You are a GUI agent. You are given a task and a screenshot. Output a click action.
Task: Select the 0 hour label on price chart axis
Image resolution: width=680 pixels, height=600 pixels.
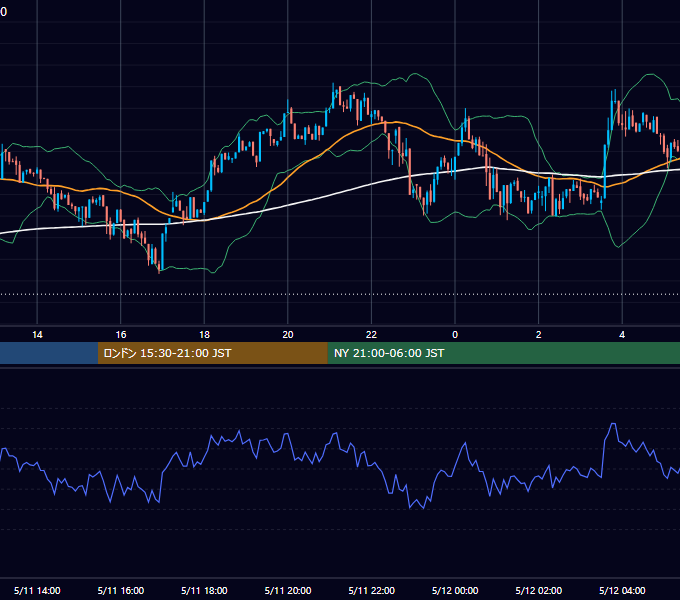coord(455,335)
